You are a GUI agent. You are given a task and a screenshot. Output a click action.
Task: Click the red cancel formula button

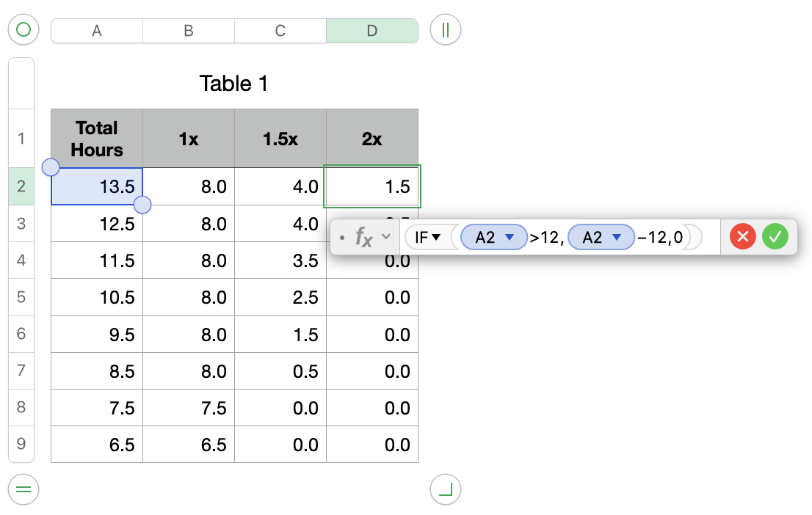pyautogui.click(x=742, y=237)
